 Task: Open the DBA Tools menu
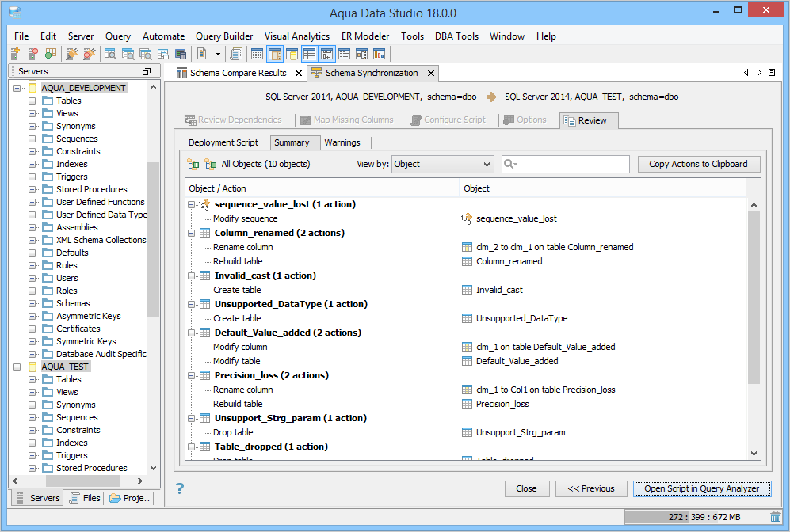[x=456, y=36]
